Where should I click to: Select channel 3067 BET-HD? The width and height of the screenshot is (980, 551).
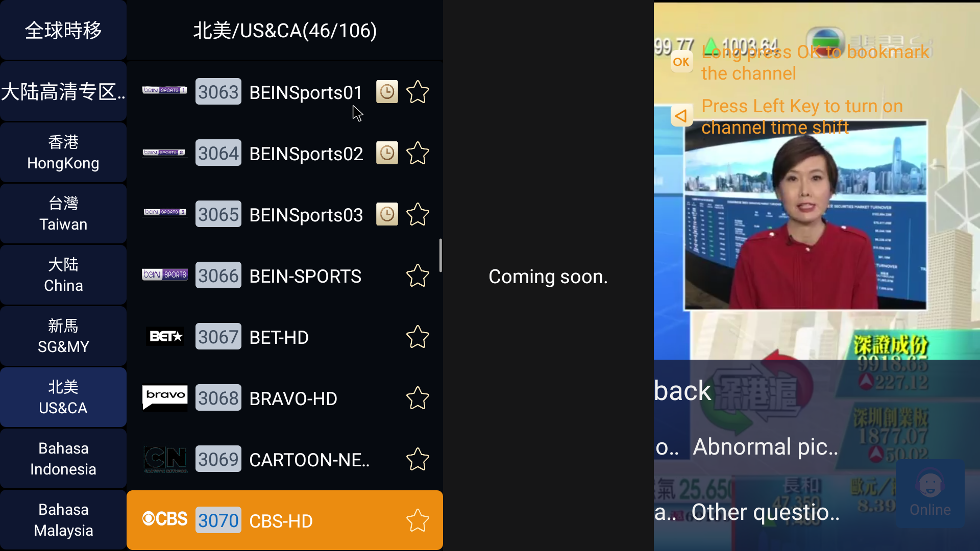point(285,337)
